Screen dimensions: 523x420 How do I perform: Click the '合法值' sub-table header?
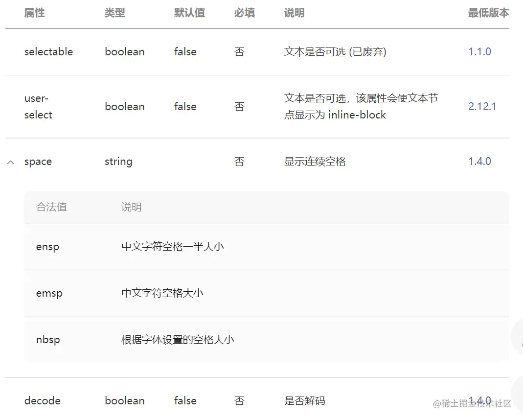pos(51,207)
